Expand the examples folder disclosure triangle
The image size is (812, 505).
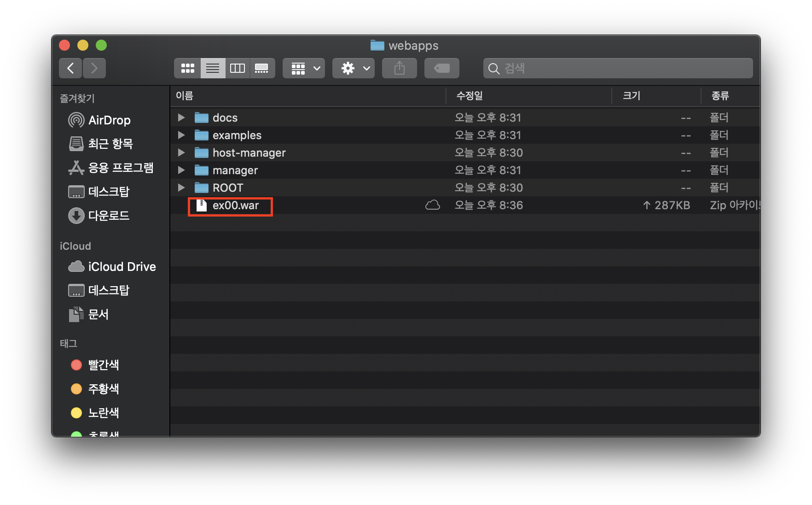[181, 135]
